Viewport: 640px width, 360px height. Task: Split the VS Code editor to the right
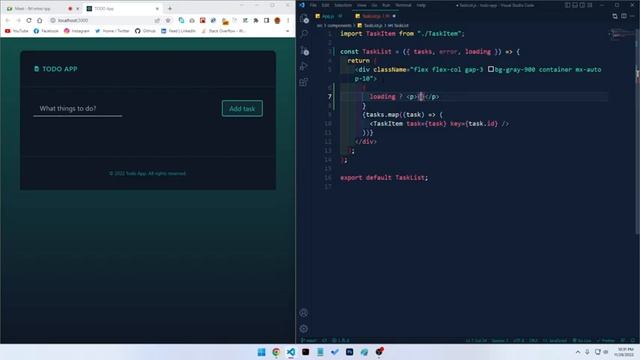[x=624, y=16]
